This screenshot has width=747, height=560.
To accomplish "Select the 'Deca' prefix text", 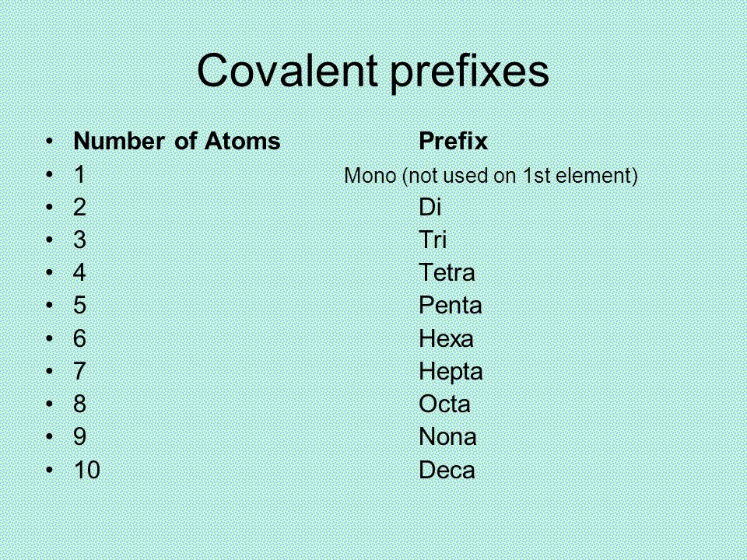I will pos(447,470).
